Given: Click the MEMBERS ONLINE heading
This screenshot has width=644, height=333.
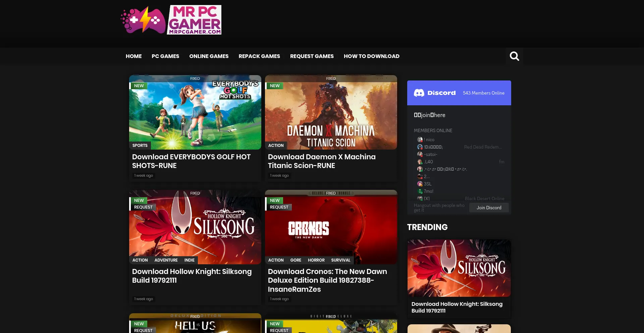Looking at the screenshot, I should [x=433, y=130].
